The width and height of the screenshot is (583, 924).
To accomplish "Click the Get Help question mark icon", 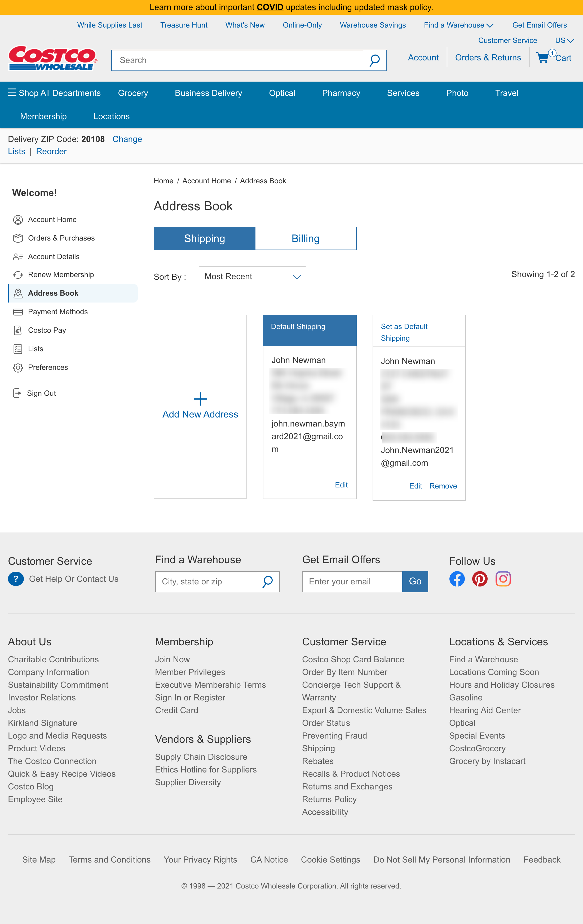I will 16,579.
